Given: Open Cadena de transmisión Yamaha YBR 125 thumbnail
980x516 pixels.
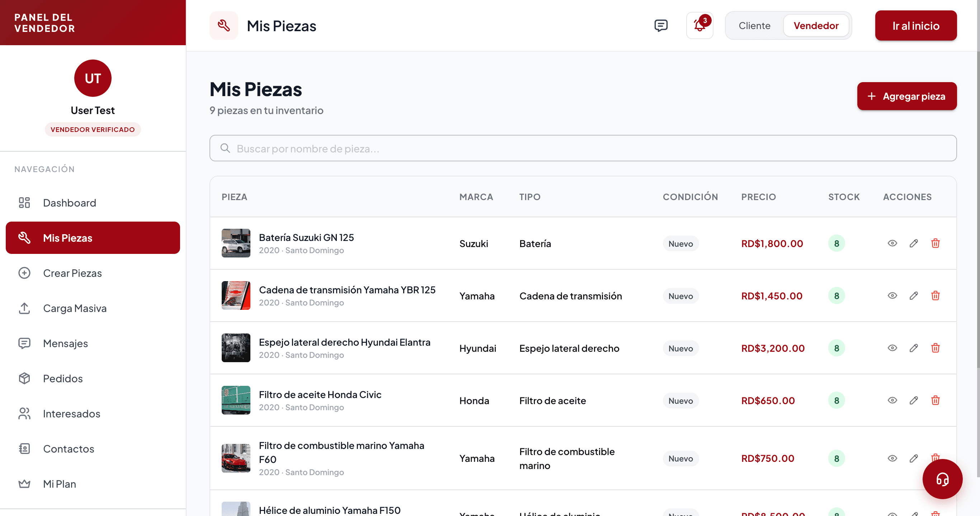Looking at the screenshot, I should [236, 295].
